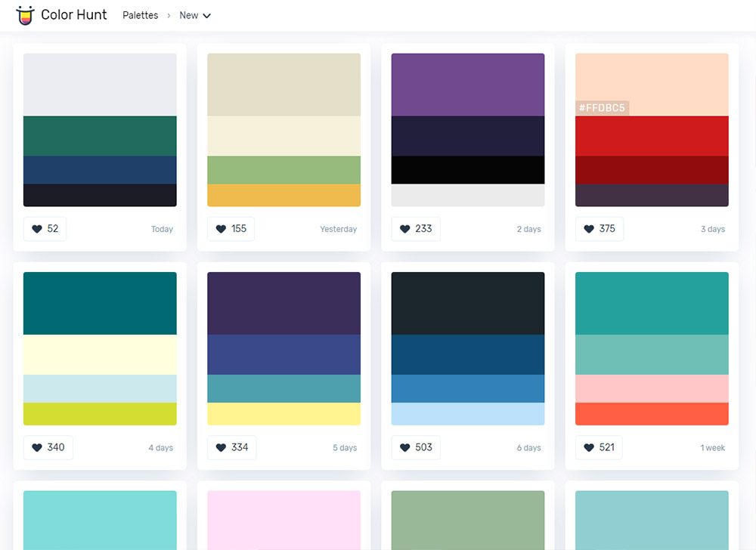The image size is (756, 550).
Task: Select the light gray bottom swatch in 233 palette
Action: coord(468,195)
